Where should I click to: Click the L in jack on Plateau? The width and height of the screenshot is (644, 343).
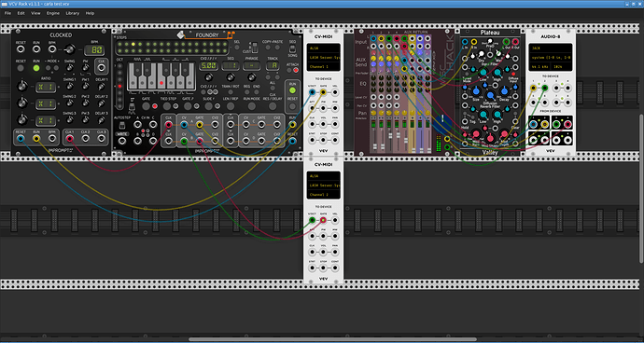pyautogui.click(x=465, y=42)
